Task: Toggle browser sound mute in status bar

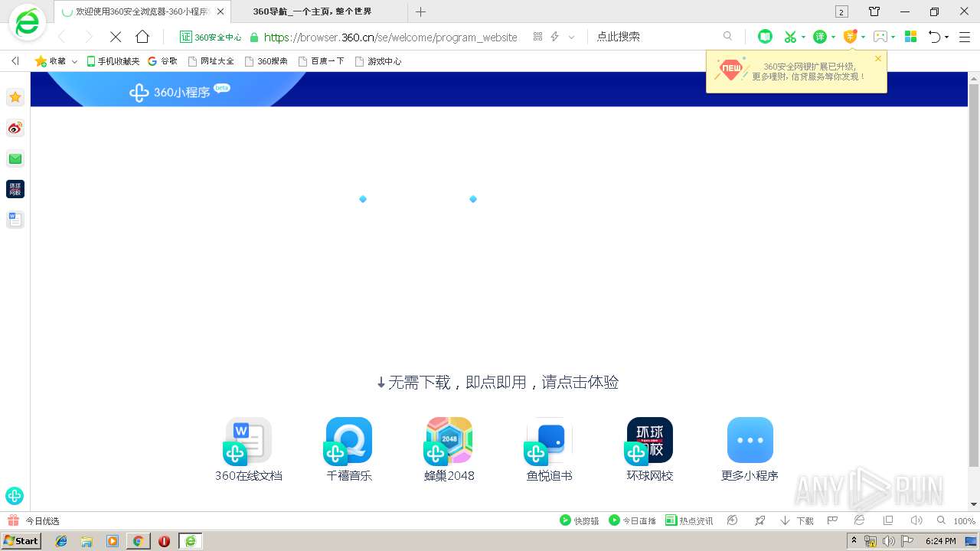Action: 916,520
